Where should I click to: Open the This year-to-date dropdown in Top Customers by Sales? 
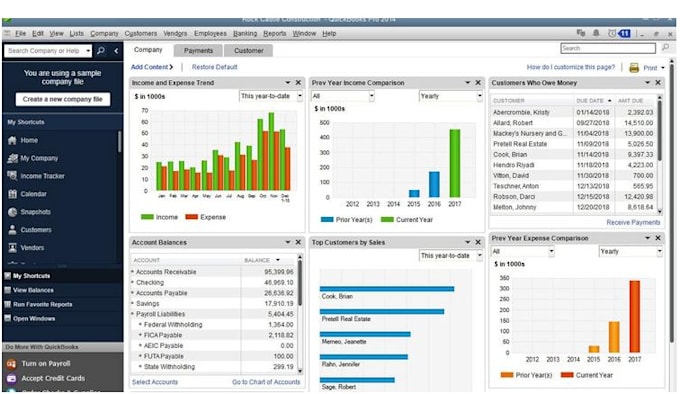451,256
